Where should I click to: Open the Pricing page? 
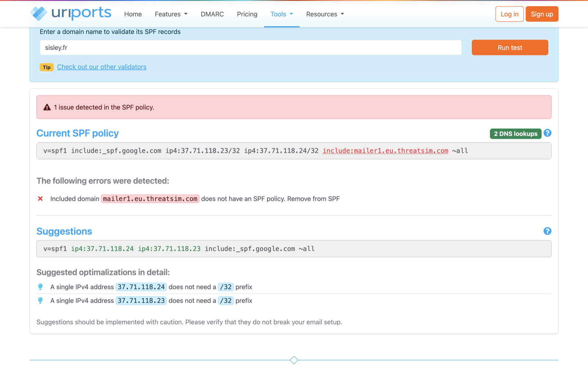coord(247,14)
